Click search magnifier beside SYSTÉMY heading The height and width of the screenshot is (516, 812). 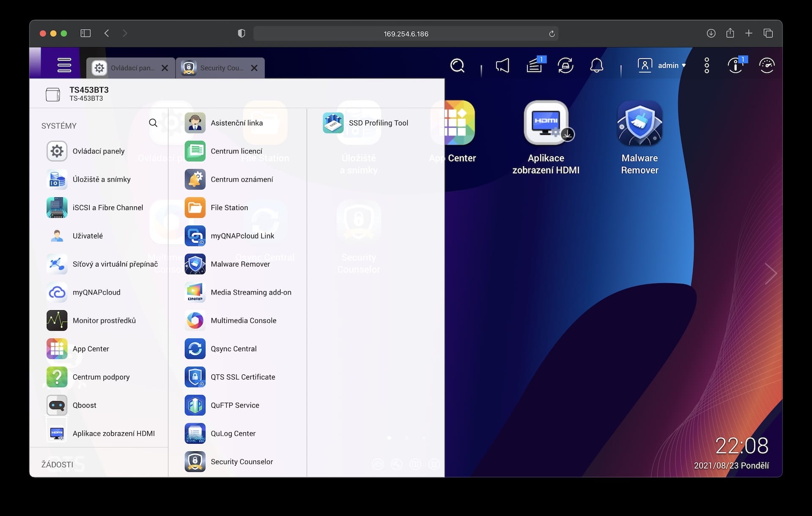(x=153, y=123)
